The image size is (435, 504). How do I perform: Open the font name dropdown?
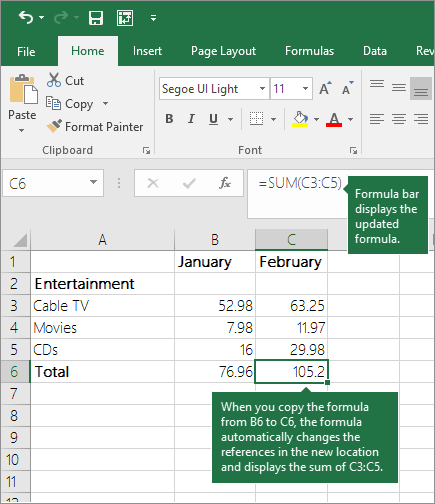(x=262, y=89)
